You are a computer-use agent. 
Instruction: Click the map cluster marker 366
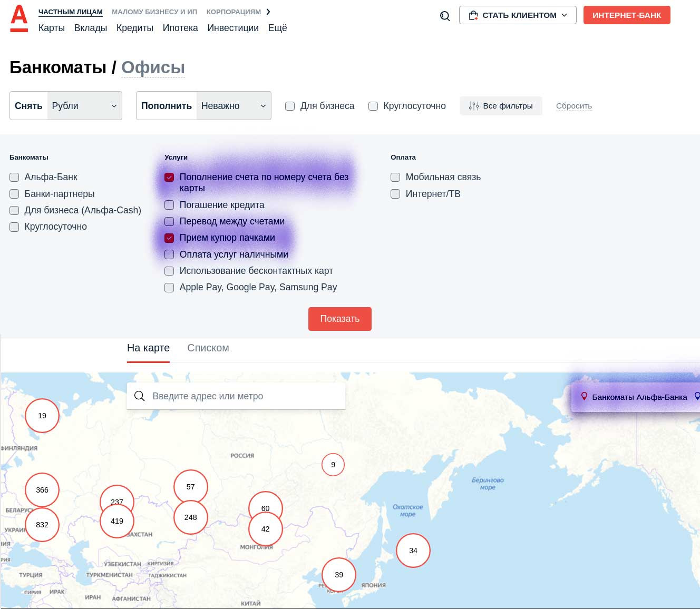click(x=42, y=490)
